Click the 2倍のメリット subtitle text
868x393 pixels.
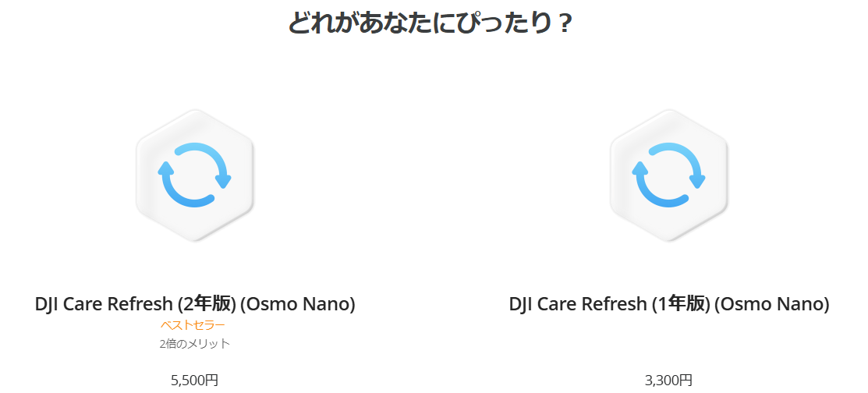195,343
